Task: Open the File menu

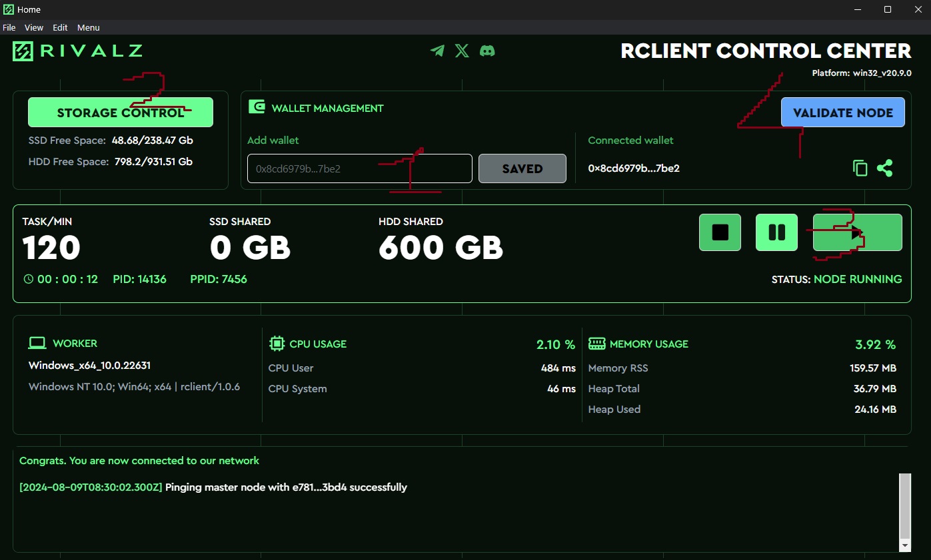Action: point(9,27)
